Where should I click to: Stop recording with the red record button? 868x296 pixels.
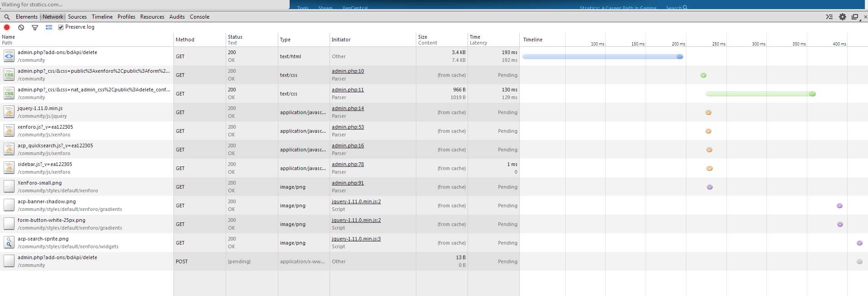click(7, 27)
